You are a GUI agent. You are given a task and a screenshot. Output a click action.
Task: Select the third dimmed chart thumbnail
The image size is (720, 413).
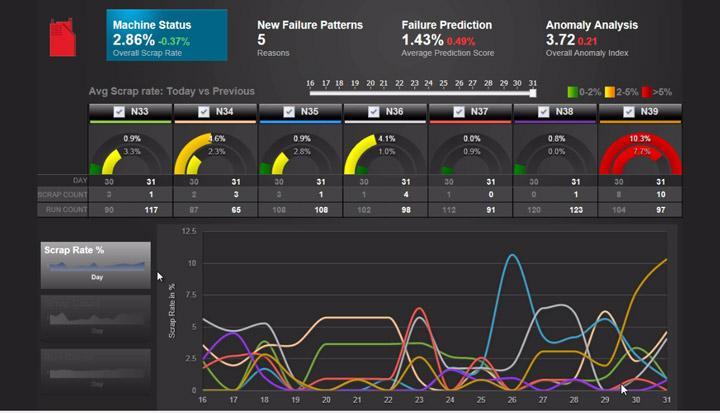click(96, 372)
